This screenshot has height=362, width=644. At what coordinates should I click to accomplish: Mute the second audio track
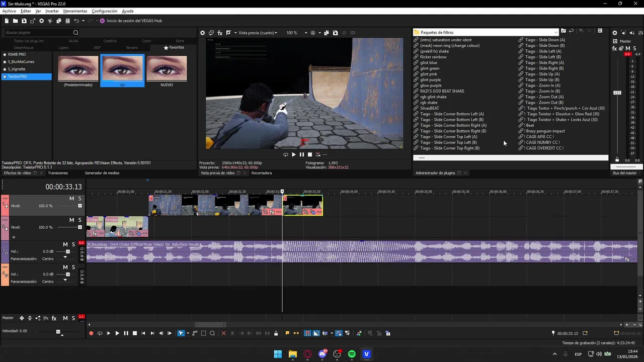click(x=65, y=267)
